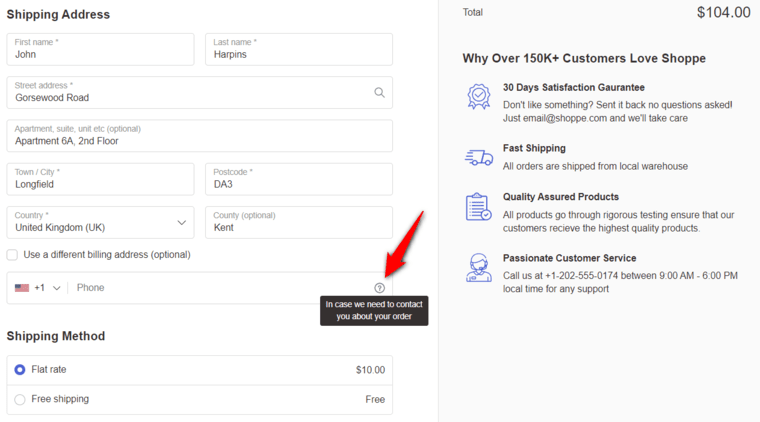Click the US flag in phone field
The width and height of the screenshot is (760, 422).
[22, 288]
